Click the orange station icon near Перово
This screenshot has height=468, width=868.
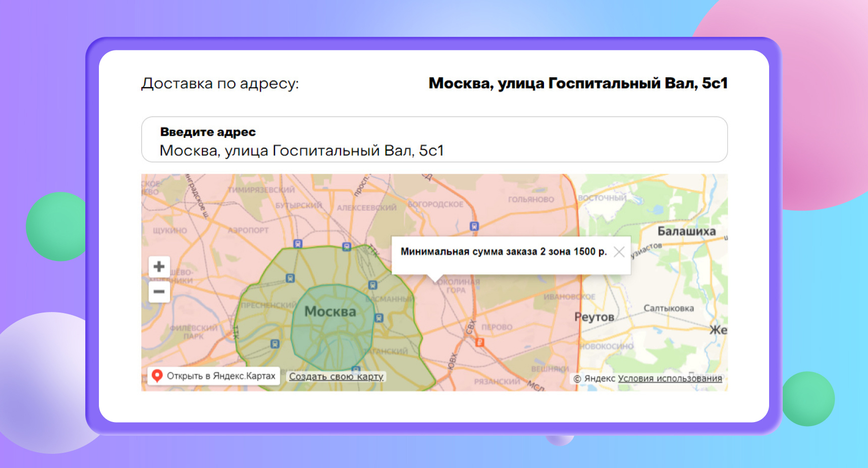(x=479, y=342)
